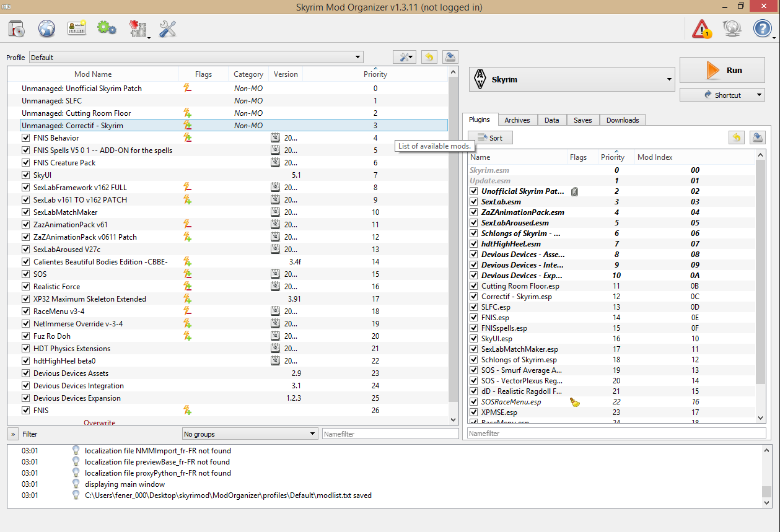Uncheck the FNIS Behavior mod
The image size is (780, 532).
tap(25, 137)
